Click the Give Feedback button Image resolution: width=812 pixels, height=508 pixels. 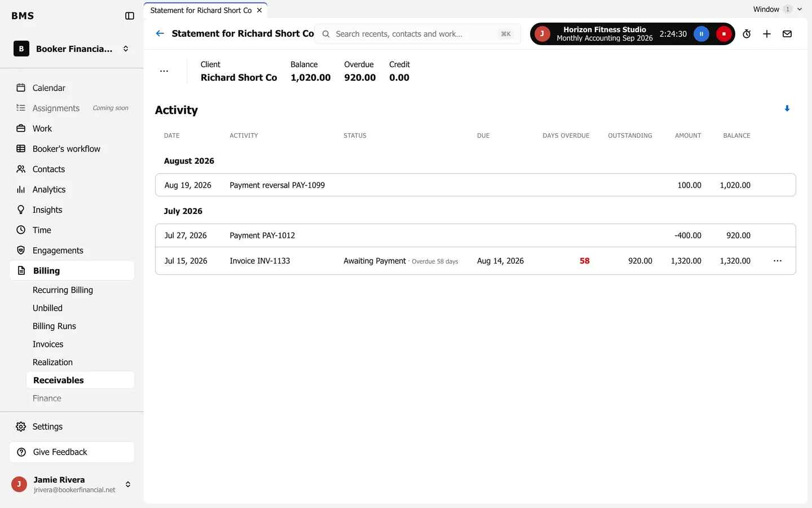point(72,452)
